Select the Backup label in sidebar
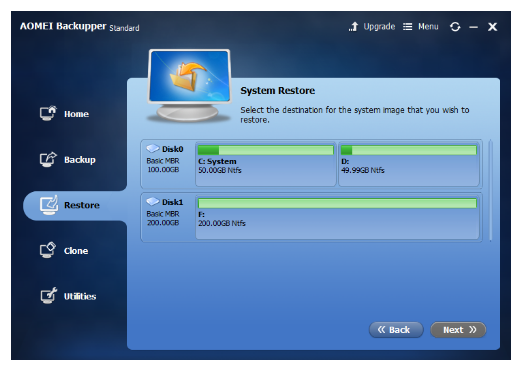Viewport: 523px width, 368px height. [x=80, y=160]
